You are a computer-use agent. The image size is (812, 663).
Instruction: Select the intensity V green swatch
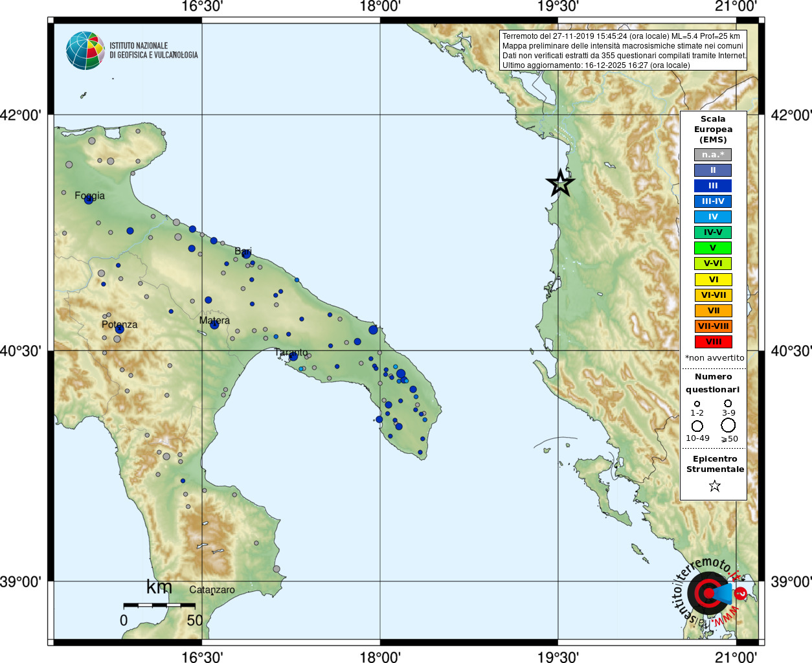point(713,248)
